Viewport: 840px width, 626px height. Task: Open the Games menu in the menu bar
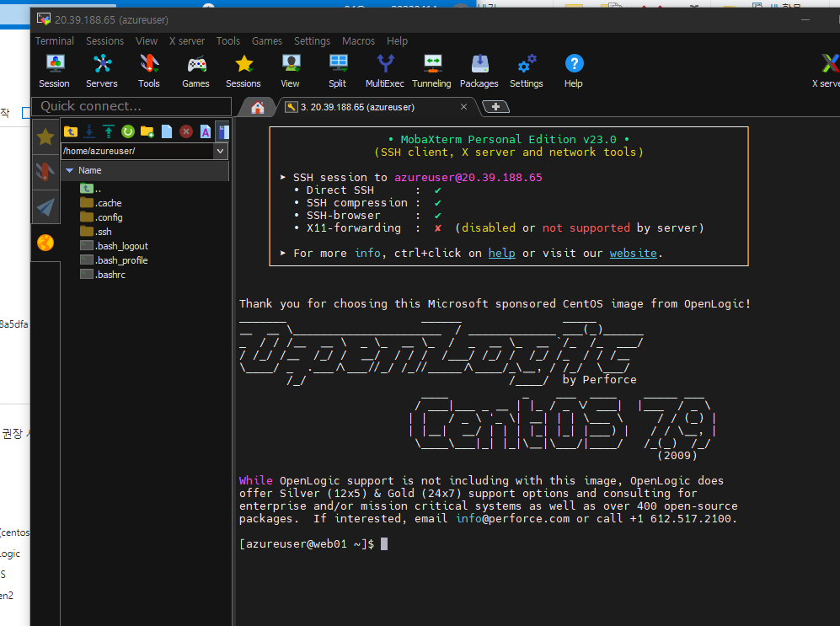[267, 40]
